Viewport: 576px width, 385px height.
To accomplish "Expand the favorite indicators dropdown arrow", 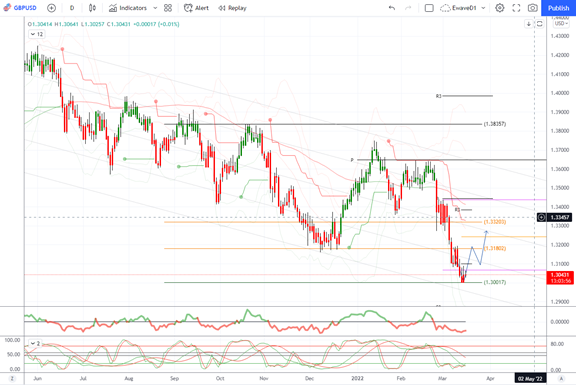I will (x=155, y=8).
